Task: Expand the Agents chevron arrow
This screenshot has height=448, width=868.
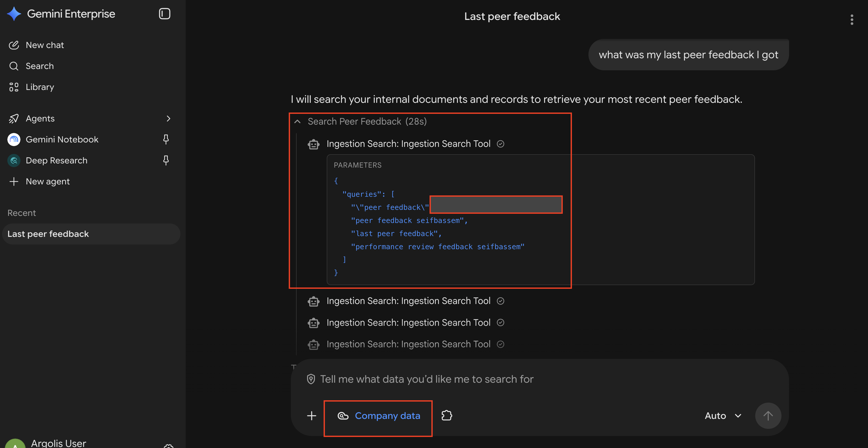Action: tap(168, 119)
